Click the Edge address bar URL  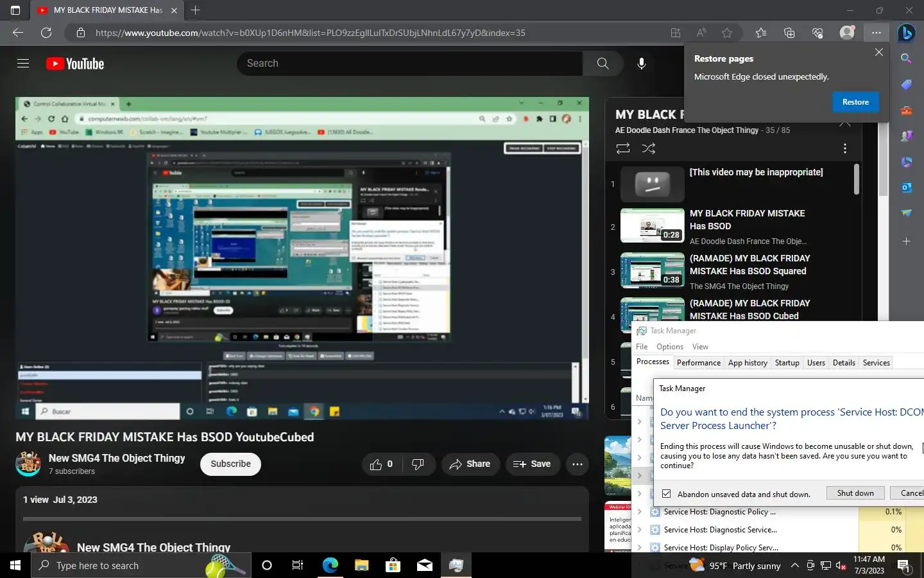click(x=311, y=33)
